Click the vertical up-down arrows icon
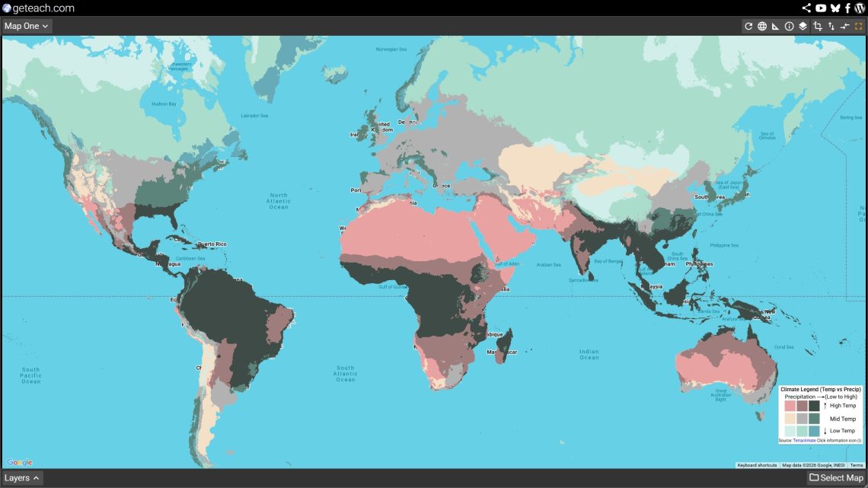 point(831,26)
